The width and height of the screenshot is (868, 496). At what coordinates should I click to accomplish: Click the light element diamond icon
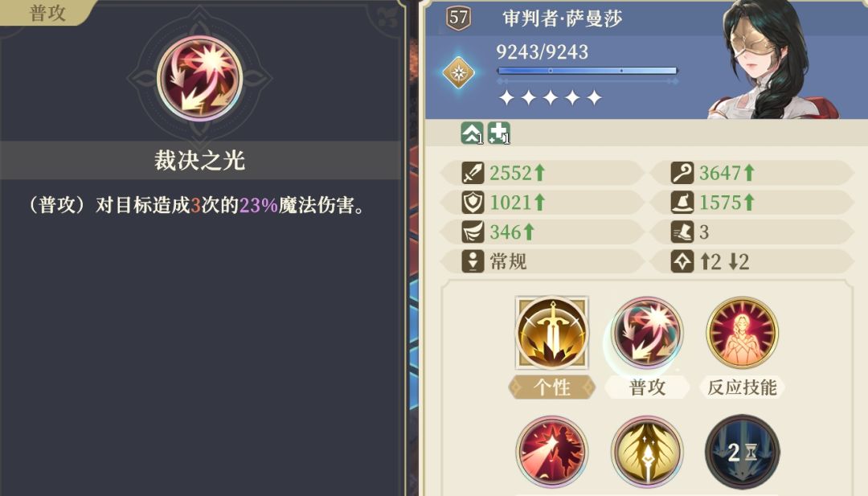coord(459,72)
